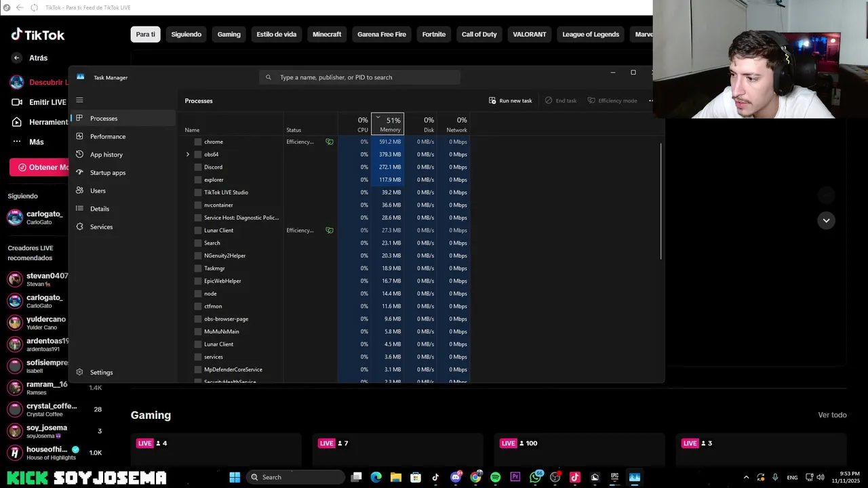Click Run new task button
Image resolution: width=868 pixels, height=488 pixels.
click(x=511, y=100)
